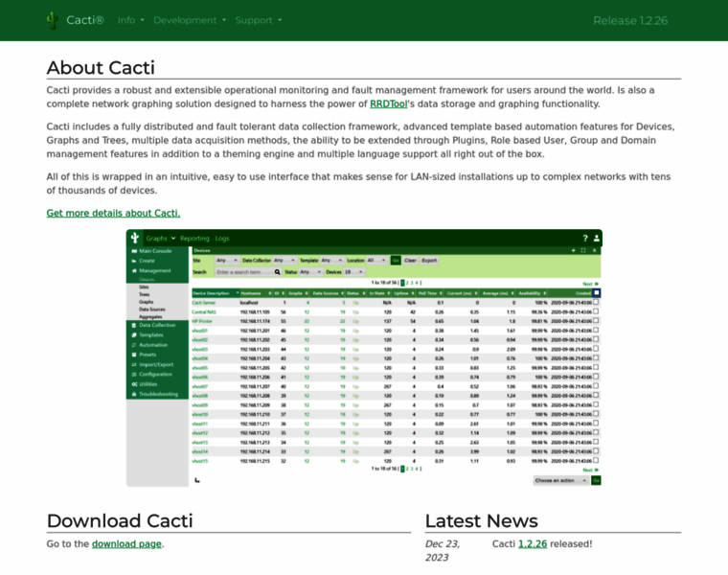Image resolution: width=728 pixels, height=575 pixels.
Task: Open the Cacti Server device link
Action: [x=204, y=303]
